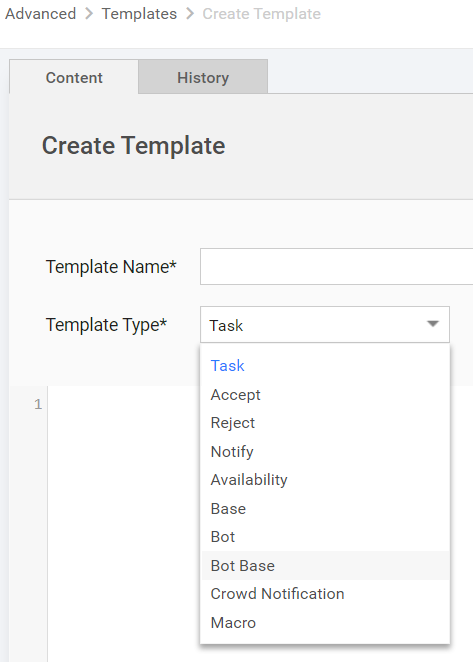
Task: Click the Template Type dropdown arrow
Action: point(433,324)
